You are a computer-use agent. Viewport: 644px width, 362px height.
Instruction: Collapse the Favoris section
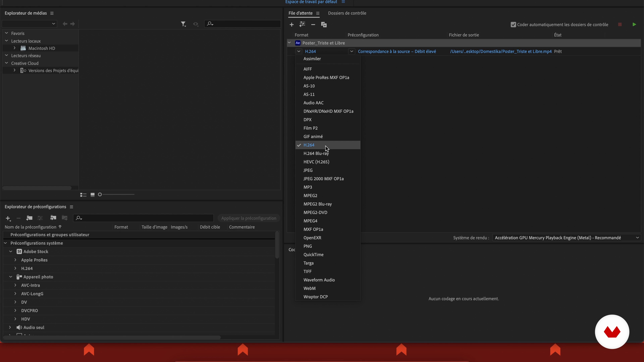[x=7, y=33]
